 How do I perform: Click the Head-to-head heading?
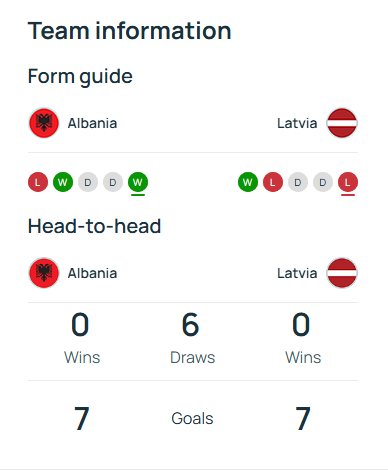(95, 226)
